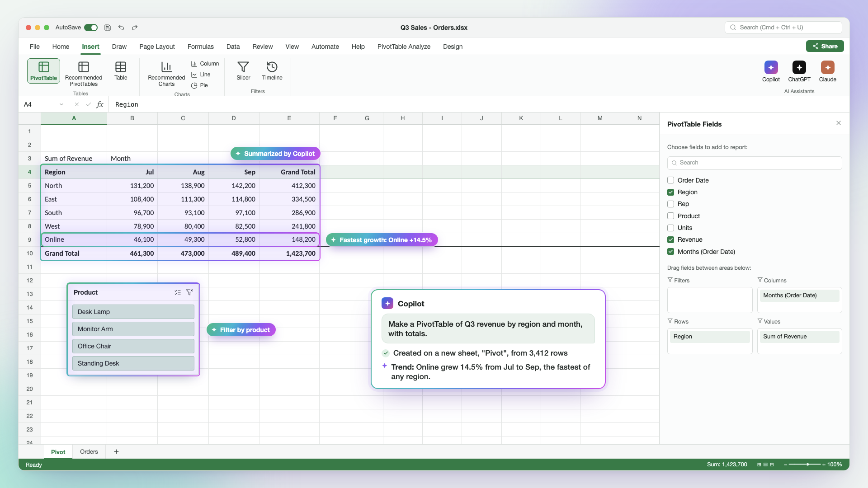
Task: Undo the last action
Action: (121, 28)
